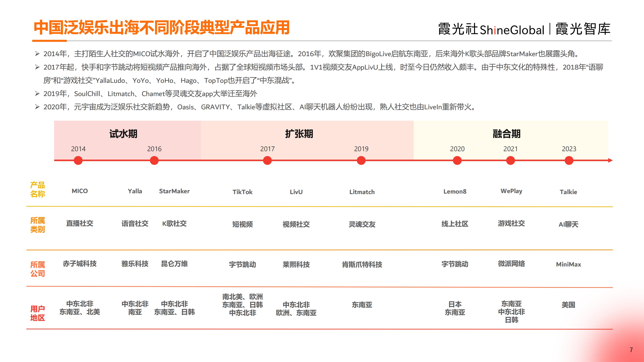Click the 扩张期 phase heading
This screenshot has height=362, width=644.
pyautogui.click(x=299, y=134)
